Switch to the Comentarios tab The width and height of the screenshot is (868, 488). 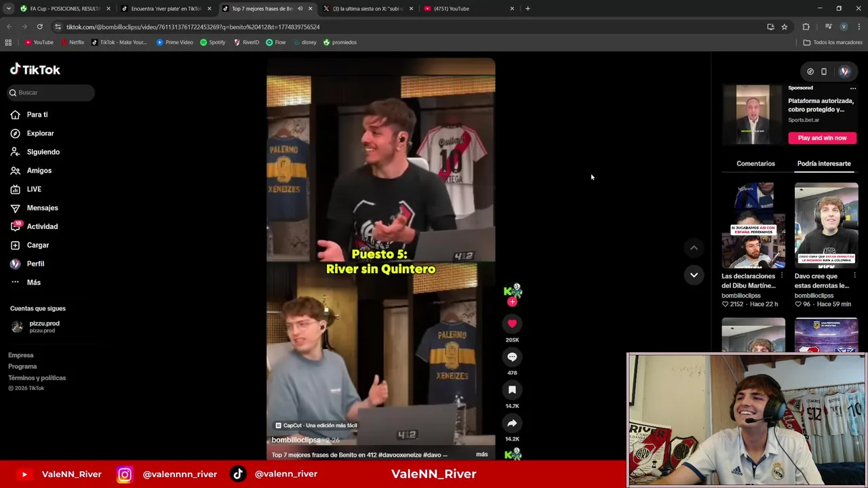coord(755,163)
